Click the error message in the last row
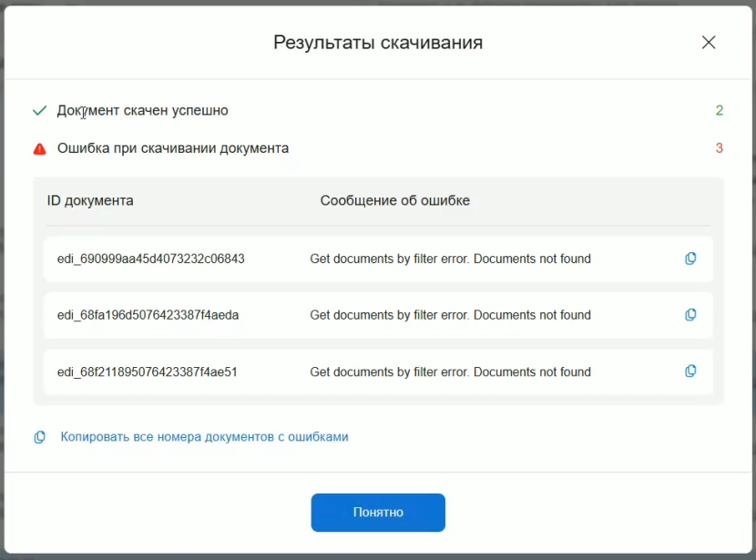 click(450, 372)
